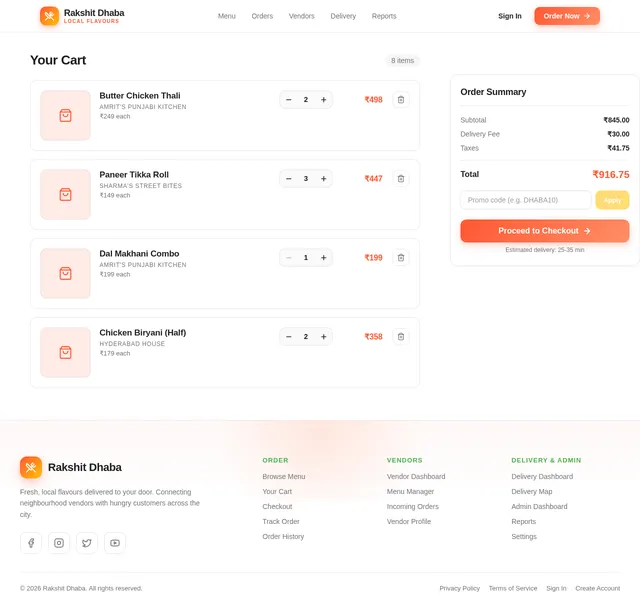
Task: Click the Order Now button
Action: pyautogui.click(x=567, y=16)
